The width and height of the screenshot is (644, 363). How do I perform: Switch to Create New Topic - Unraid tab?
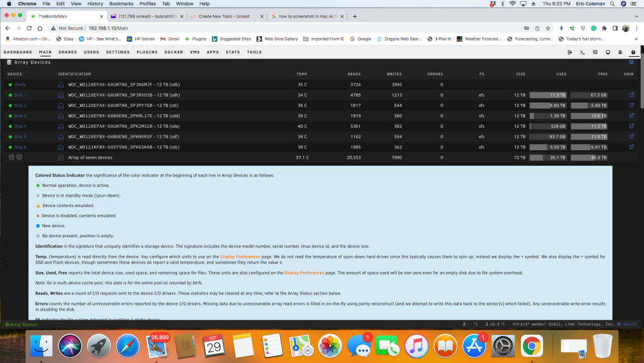(x=227, y=17)
